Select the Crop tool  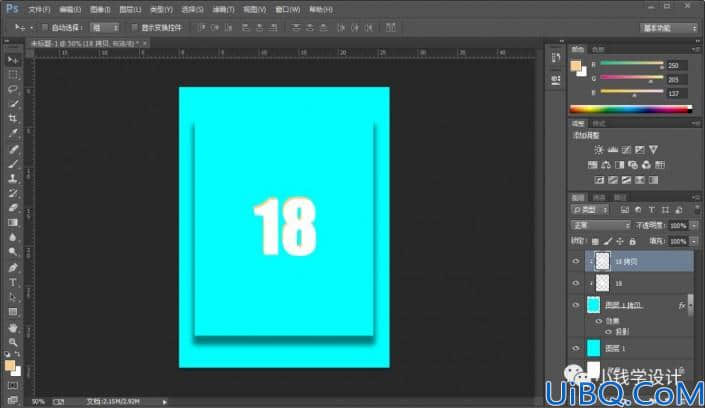[x=13, y=119]
